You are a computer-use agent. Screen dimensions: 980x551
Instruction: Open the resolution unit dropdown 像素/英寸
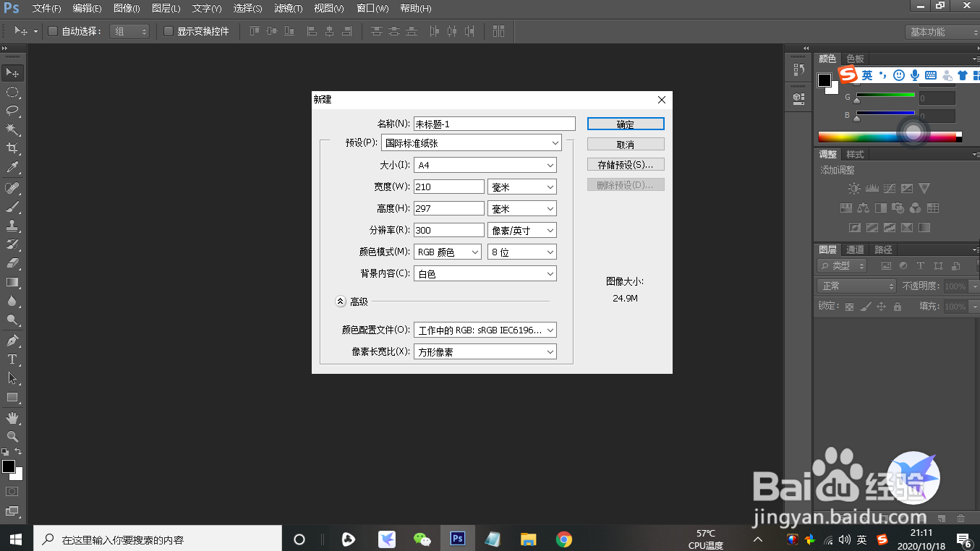coord(522,230)
